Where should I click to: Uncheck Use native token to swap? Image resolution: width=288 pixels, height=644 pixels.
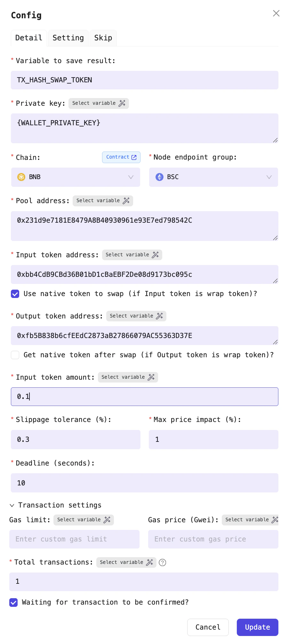pos(15,293)
